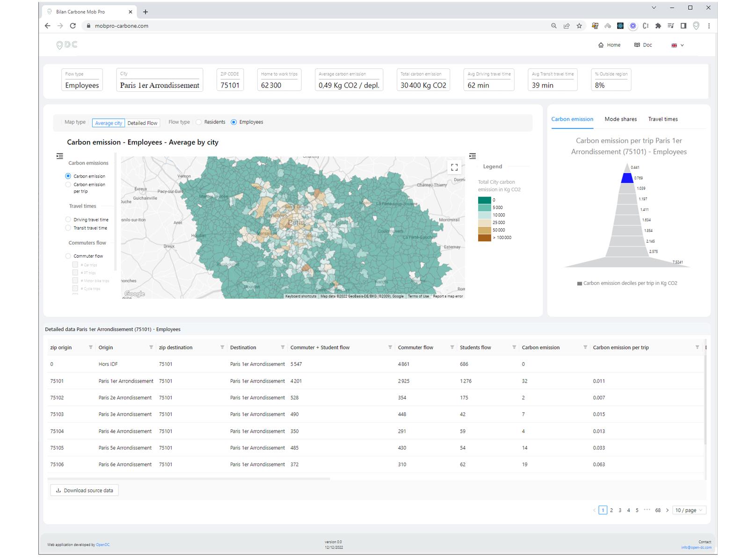The image size is (756, 559).
Task: Click the 0 legend color swatch
Action: pos(484,200)
